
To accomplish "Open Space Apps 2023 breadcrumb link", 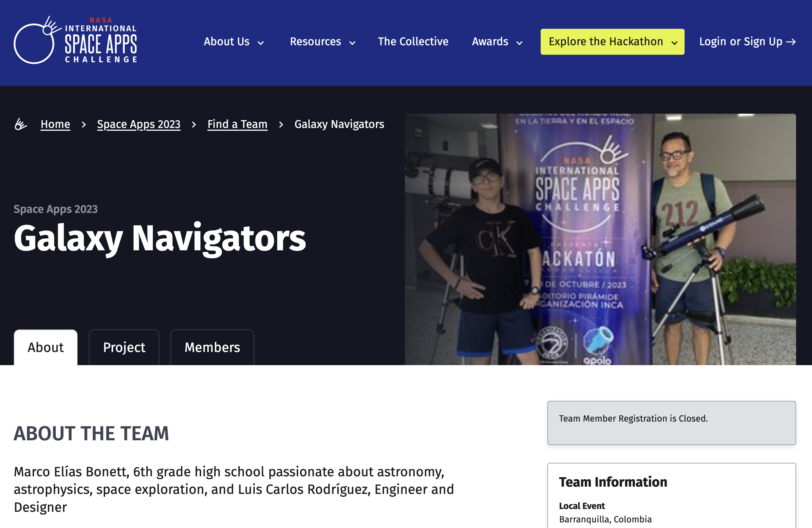I will (139, 124).
